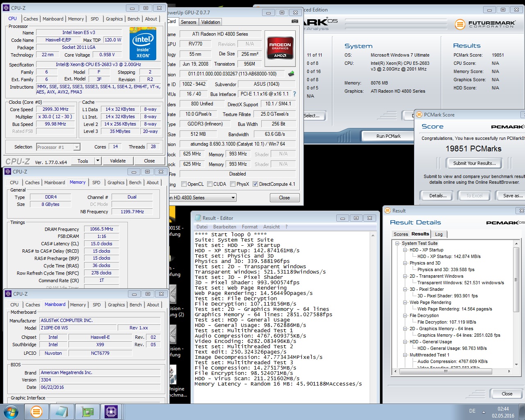This screenshot has width=525, height=420.
Task: Select Graphics Memory - 64 lines: 2851.028 fps row
Action: (x=459, y=335)
